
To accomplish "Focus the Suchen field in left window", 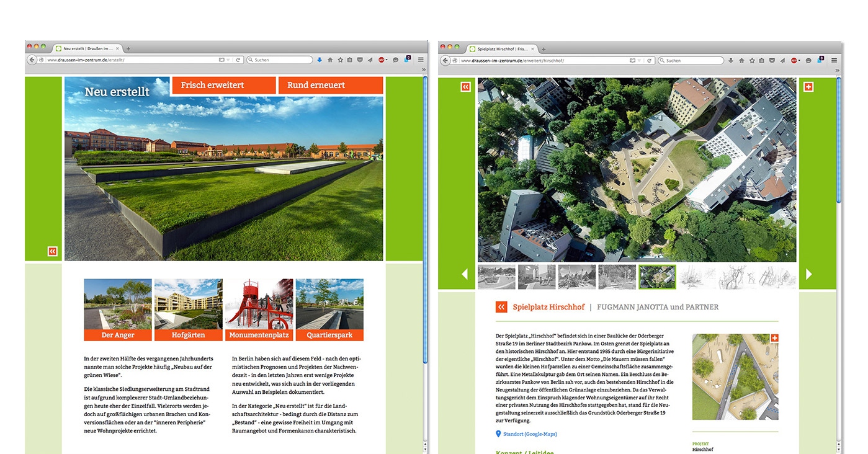I will [x=279, y=60].
